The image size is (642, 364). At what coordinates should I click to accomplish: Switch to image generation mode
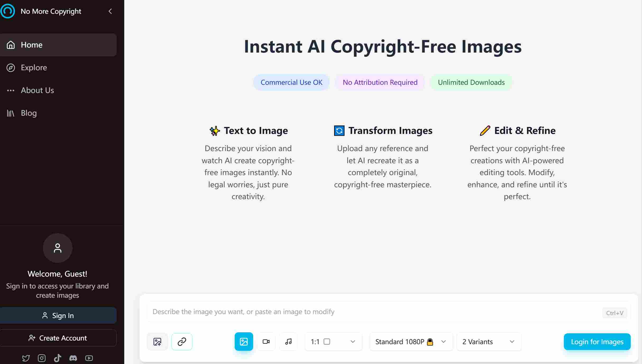point(244,342)
